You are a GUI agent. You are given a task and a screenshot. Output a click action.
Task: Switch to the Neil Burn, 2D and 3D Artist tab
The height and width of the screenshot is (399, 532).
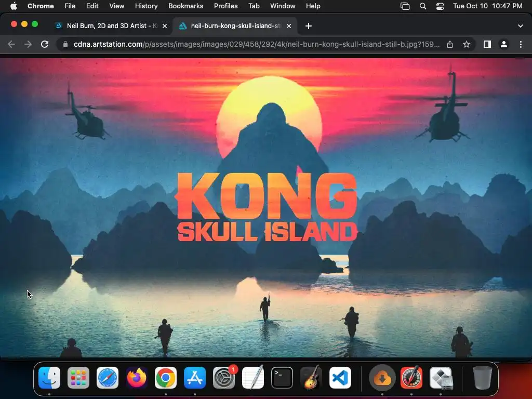click(111, 26)
